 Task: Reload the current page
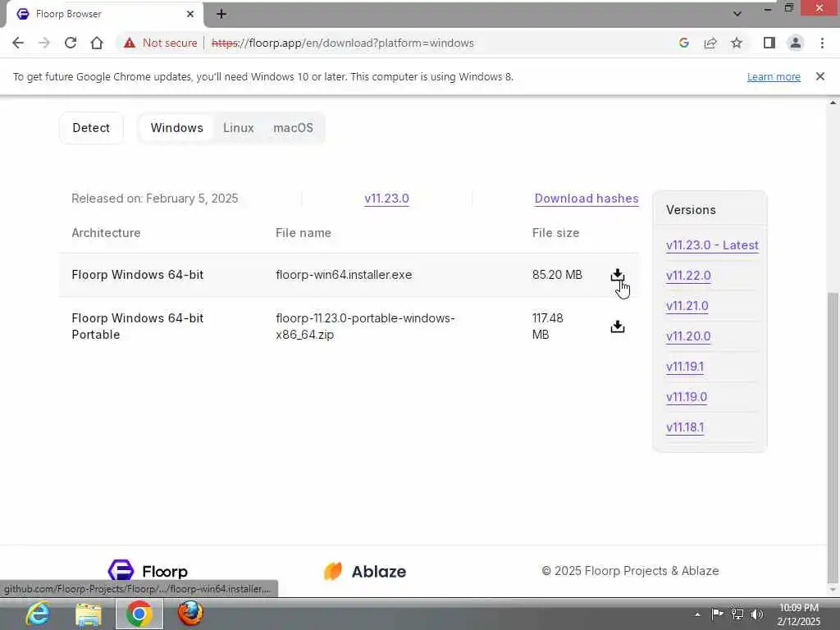pyautogui.click(x=71, y=43)
